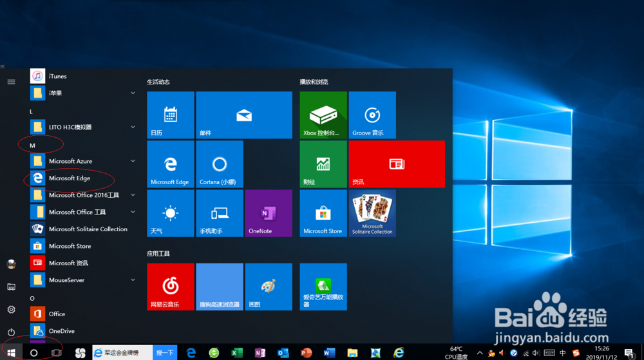Open Microsoft Store in the app list
Screen dimensions: 644x360
[x=83, y=246]
